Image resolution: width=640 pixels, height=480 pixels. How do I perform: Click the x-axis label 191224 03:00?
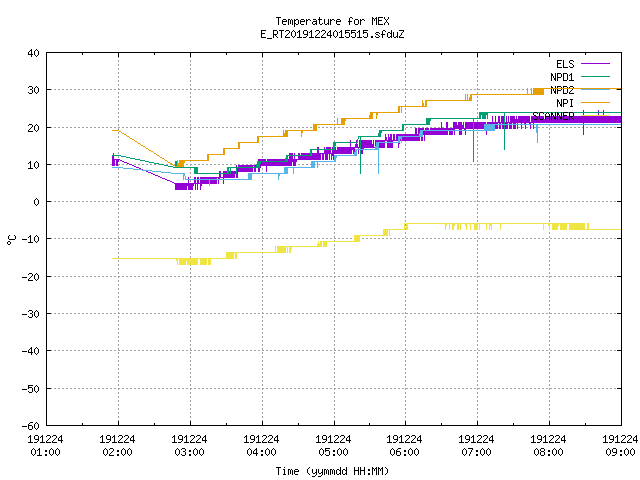coord(189,446)
